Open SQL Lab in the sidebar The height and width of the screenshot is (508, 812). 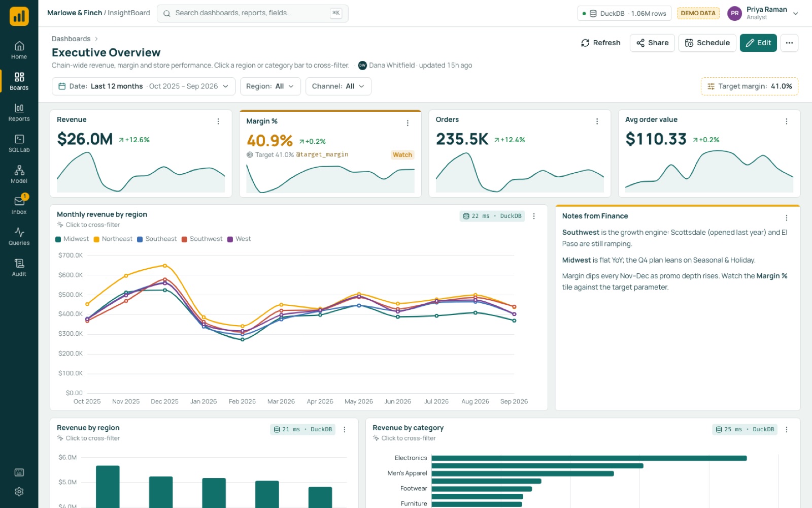click(x=19, y=143)
